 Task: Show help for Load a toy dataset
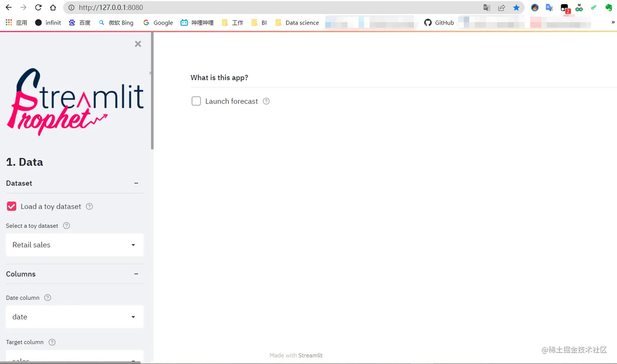(89, 206)
